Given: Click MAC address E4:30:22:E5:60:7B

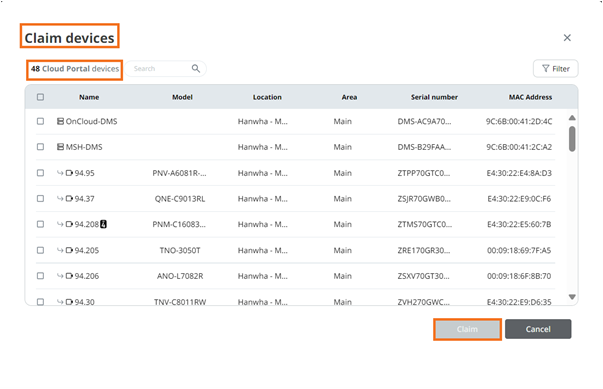Looking at the screenshot, I should [x=519, y=224].
